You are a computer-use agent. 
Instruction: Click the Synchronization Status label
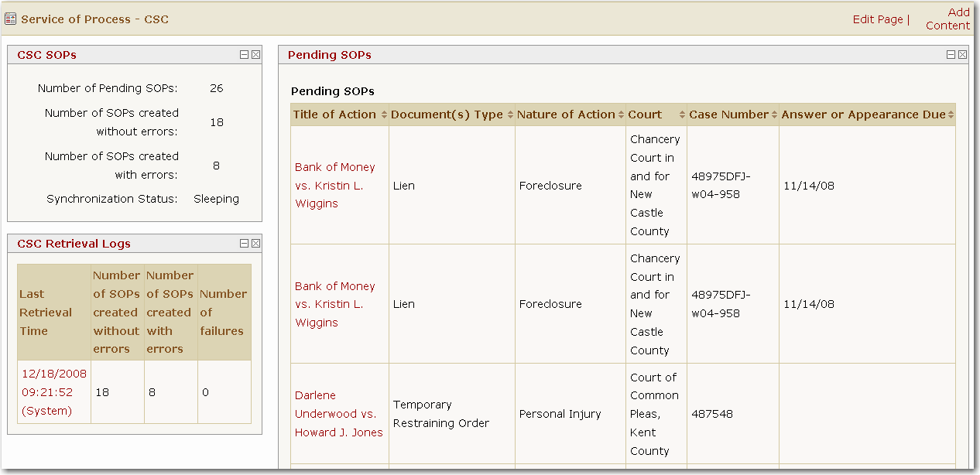coord(112,199)
